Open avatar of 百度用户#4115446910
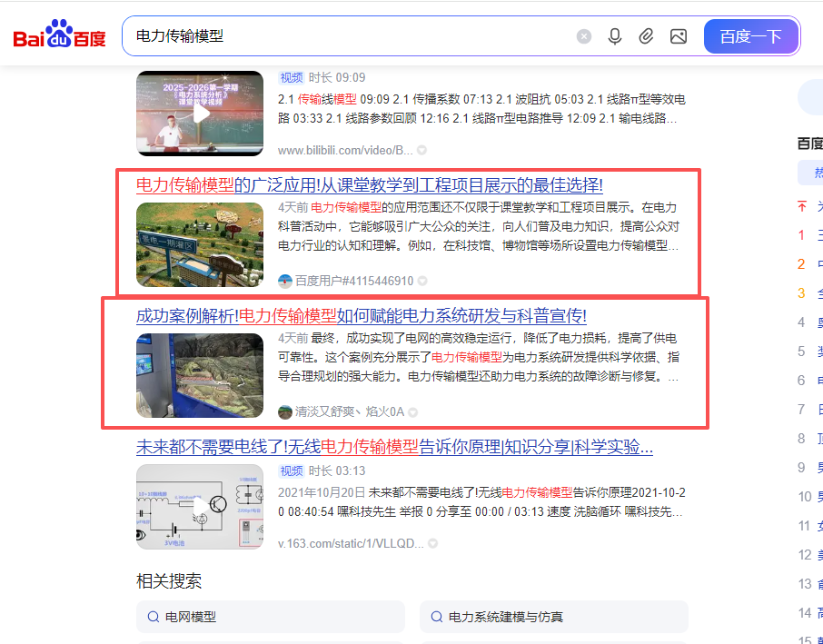 click(x=285, y=282)
